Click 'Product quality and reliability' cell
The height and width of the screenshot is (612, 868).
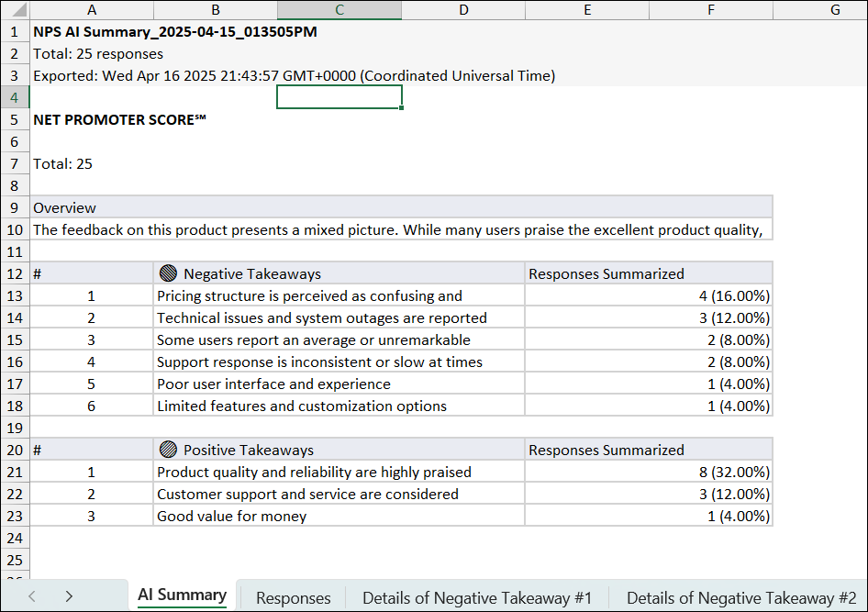[x=339, y=472]
